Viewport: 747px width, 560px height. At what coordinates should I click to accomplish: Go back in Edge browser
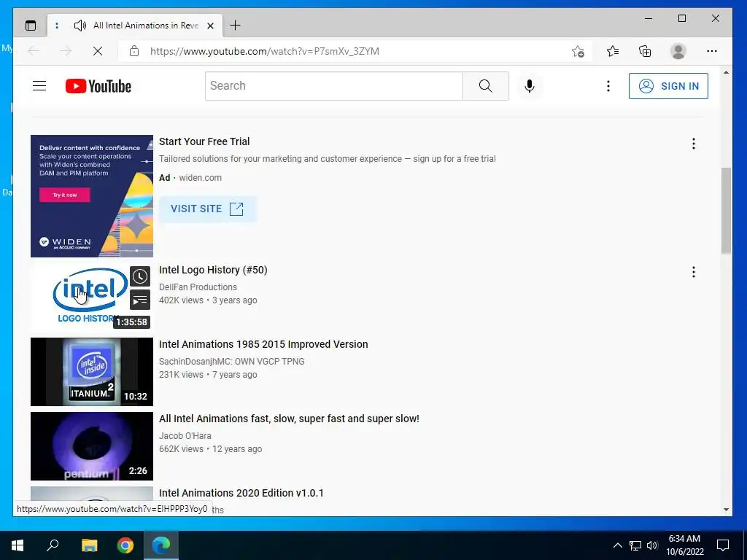34,51
